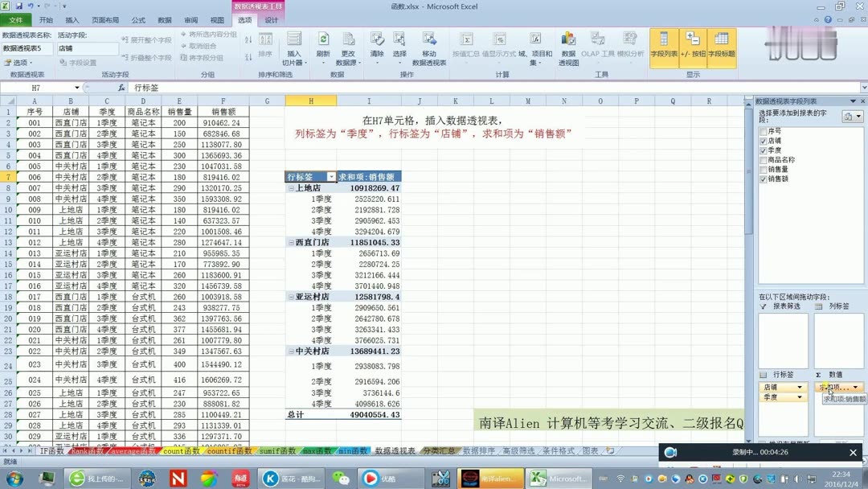Check the 商品名称 field box
The image size is (868, 489).
point(764,159)
